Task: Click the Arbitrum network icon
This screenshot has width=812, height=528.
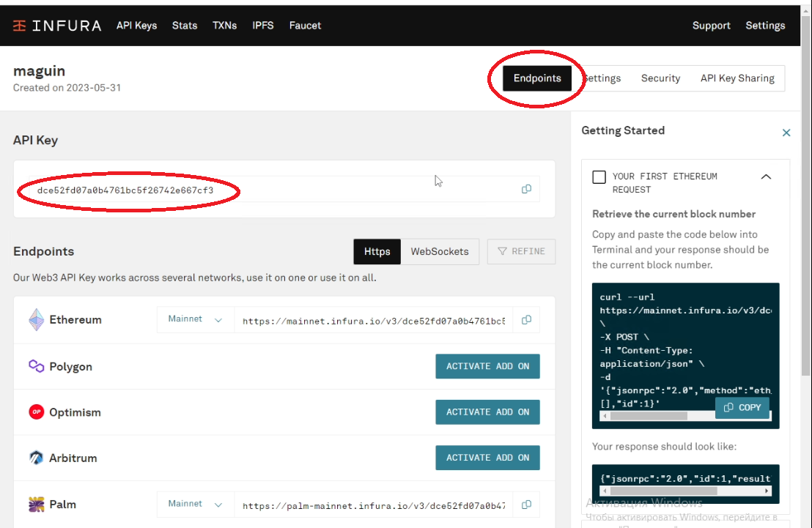Action: (35, 458)
